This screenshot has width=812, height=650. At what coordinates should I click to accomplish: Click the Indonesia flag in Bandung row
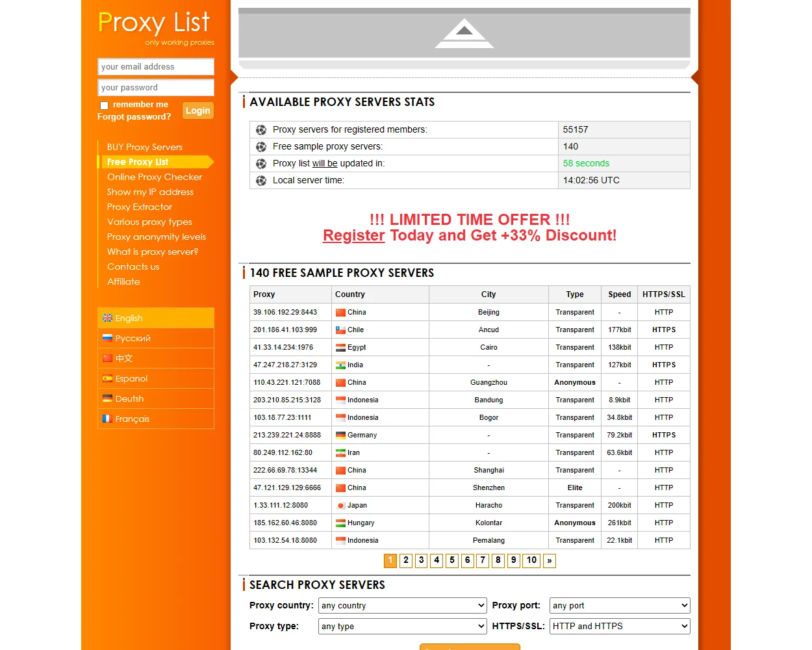(340, 400)
